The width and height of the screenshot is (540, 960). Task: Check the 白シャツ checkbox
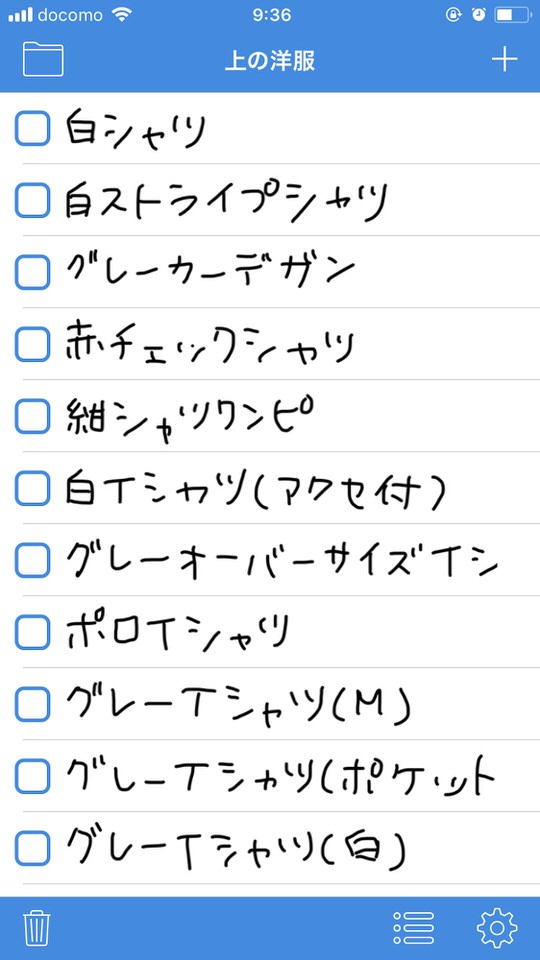32,129
